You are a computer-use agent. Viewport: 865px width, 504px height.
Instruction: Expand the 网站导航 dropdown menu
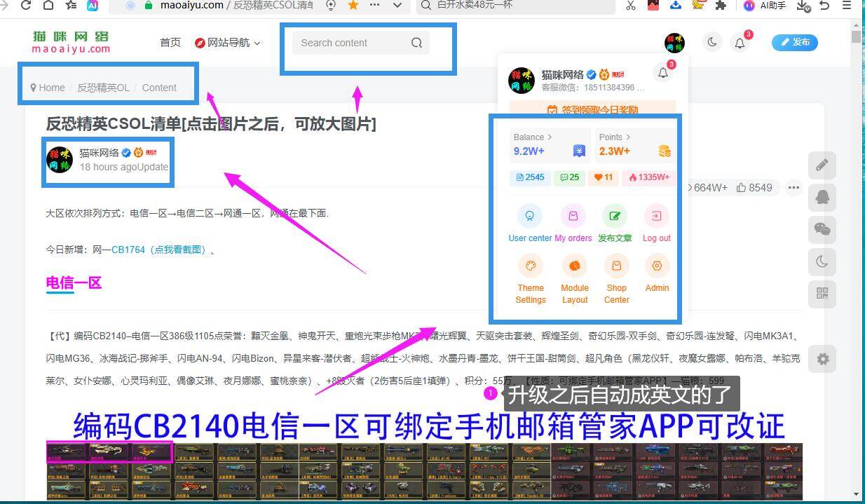coord(228,43)
